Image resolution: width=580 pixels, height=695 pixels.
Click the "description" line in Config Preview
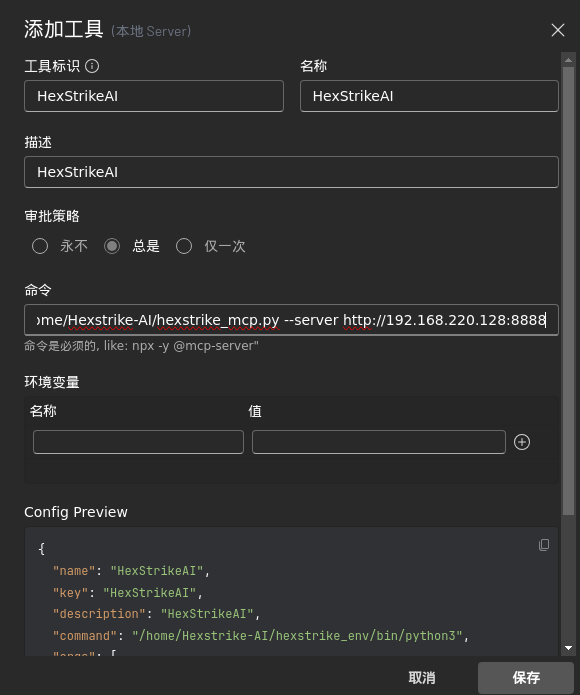156,614
